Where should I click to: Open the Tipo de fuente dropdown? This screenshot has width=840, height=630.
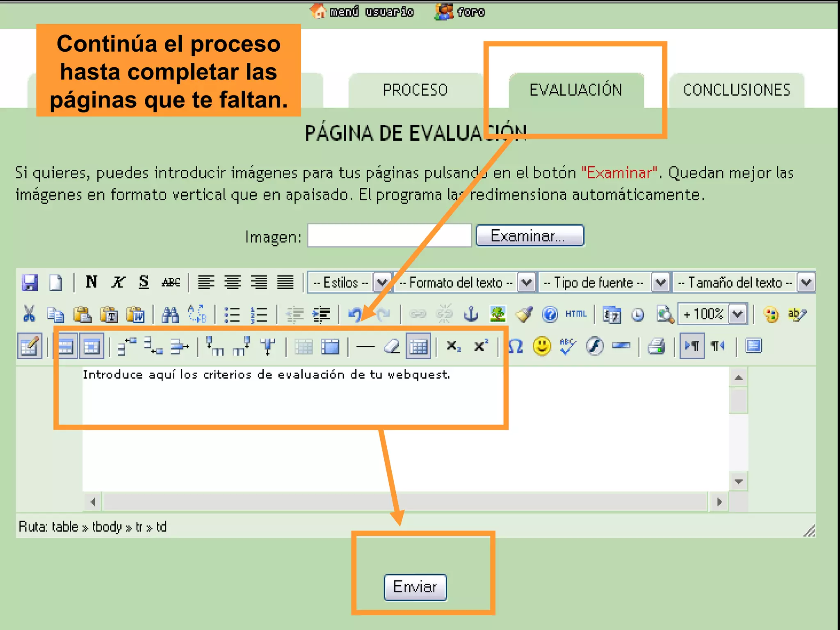604,283
